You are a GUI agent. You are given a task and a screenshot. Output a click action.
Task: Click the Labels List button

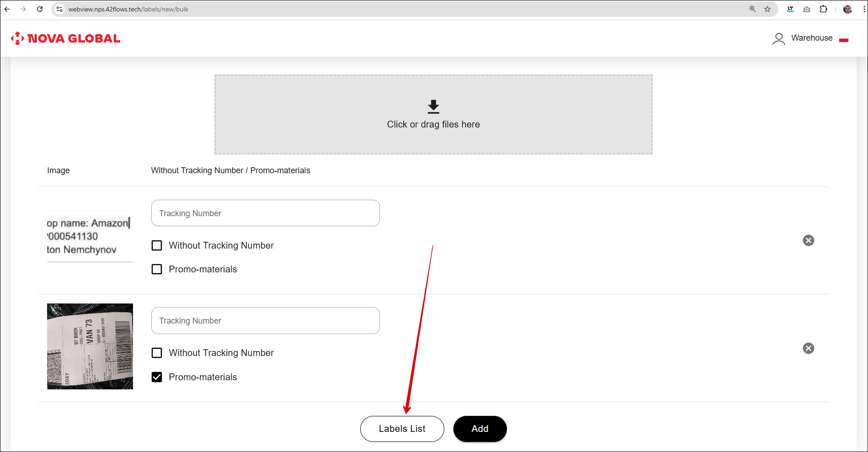point(402,429)
